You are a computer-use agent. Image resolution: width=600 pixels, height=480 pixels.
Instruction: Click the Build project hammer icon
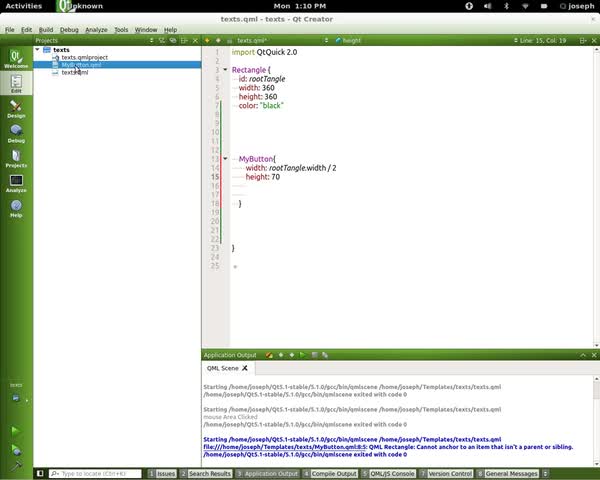16,465
